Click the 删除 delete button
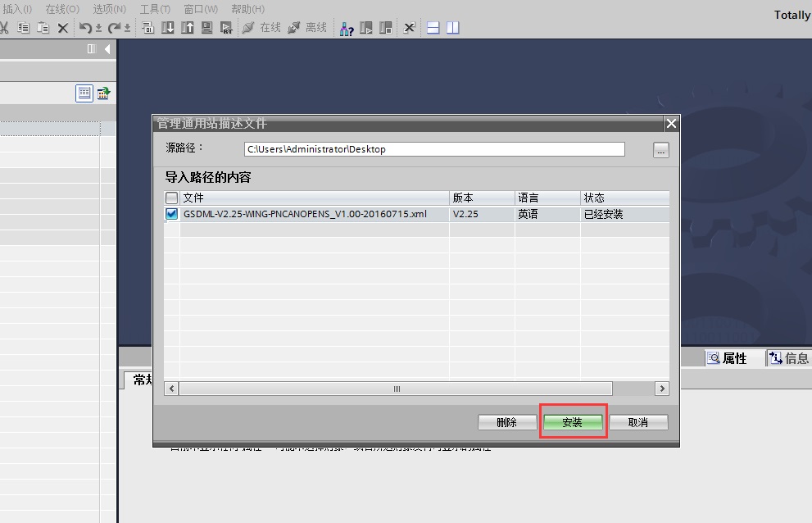812x523 pixels. (507, 422)
